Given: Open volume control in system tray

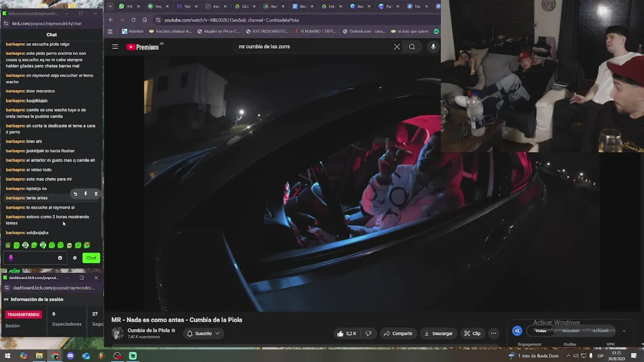Looking at the screenshot, I should pyautogui.click(x=576, y=356).
